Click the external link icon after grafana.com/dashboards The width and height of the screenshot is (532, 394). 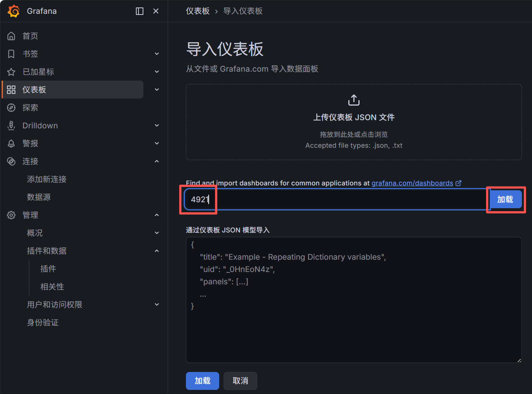click(x=458, y=183)
